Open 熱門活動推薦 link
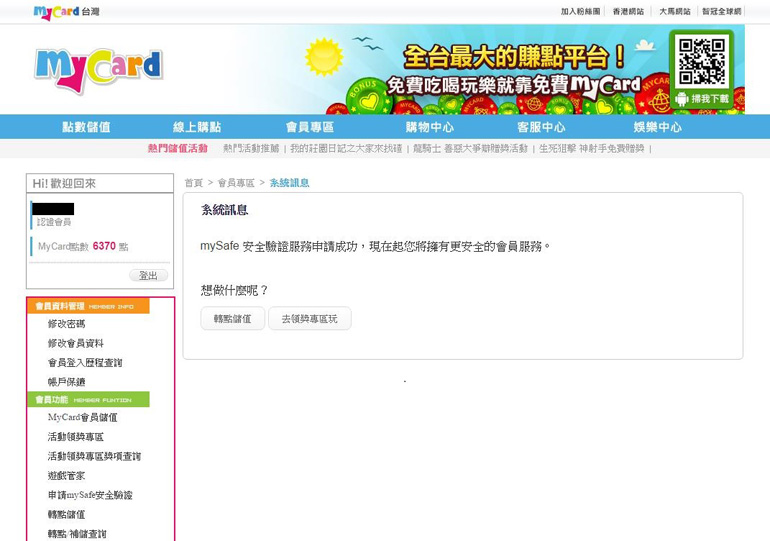Image resolution: width=770 pixels, height=541 pixels. pyautogui.click(x=251, y=148)
